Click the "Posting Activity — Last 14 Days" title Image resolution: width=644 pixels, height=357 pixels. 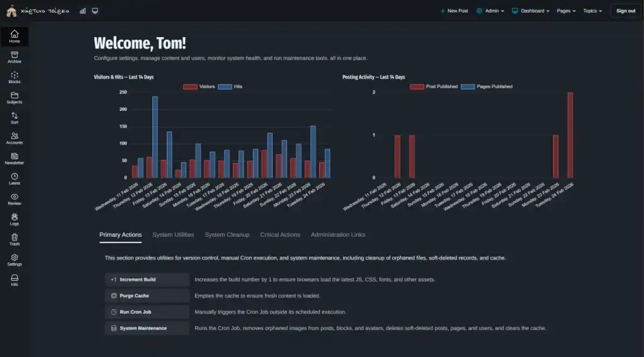tap(374, 77)
